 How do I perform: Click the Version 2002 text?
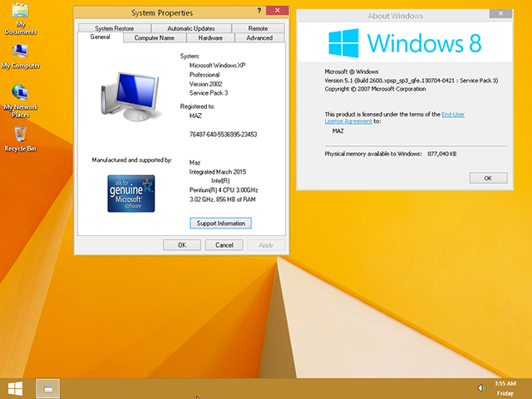tap(205, 84)
